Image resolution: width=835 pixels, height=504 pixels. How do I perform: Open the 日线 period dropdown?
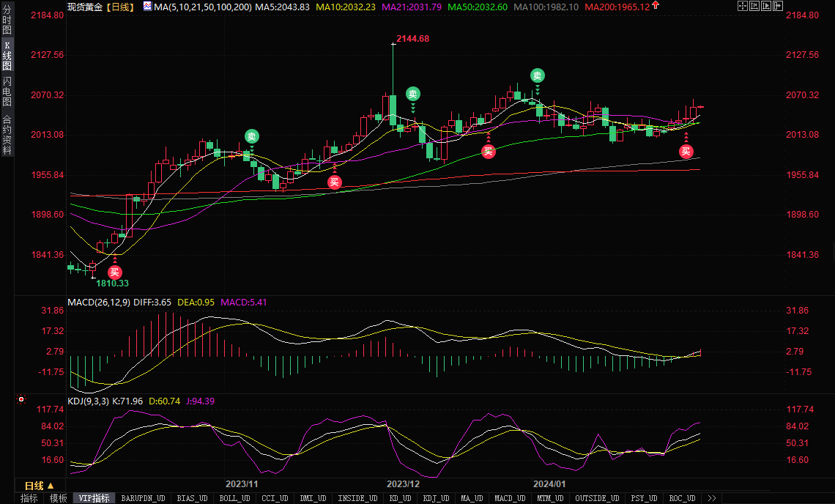(40, 486)
